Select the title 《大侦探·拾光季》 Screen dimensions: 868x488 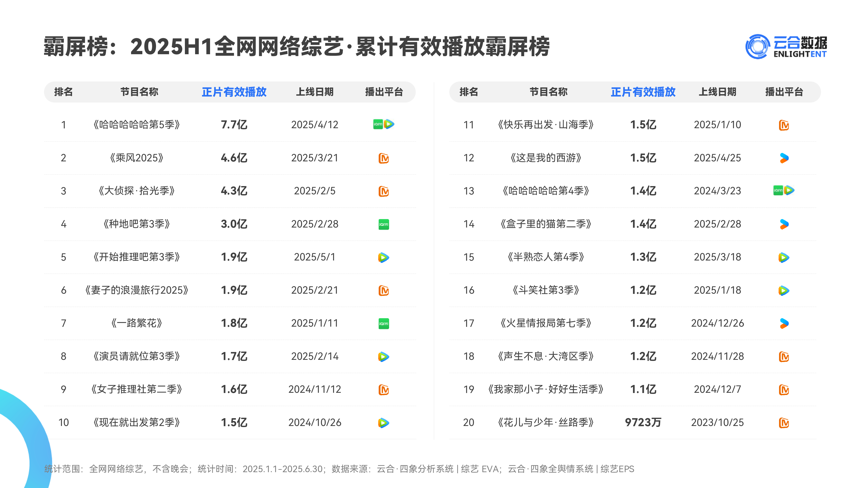[136, 191]
